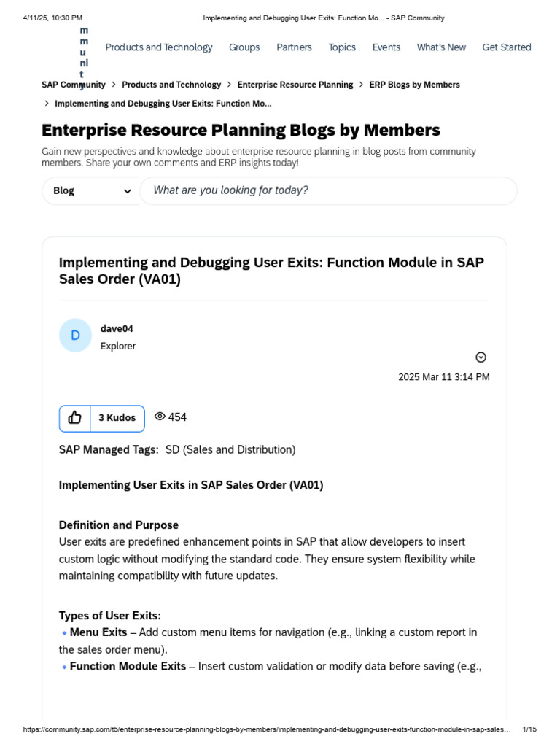This screenshot has width=560, height=747.
Task: Open the Groups menu item
Action: pyautogui.click(x=244, y=47)
